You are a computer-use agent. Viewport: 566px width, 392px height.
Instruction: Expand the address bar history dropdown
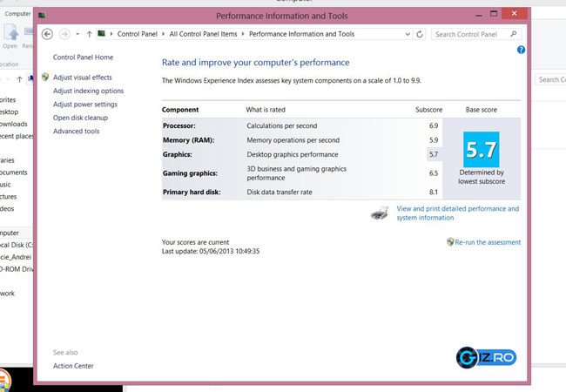[408, 34]
